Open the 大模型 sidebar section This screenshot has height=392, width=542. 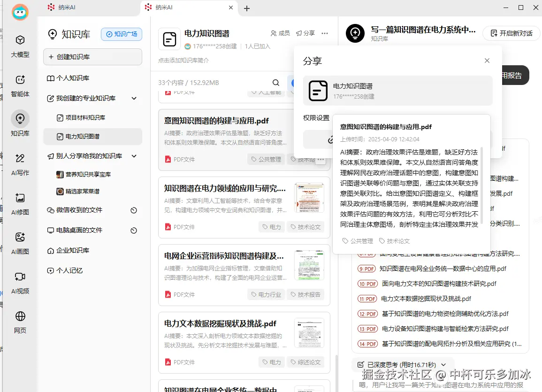pos(20,46)
